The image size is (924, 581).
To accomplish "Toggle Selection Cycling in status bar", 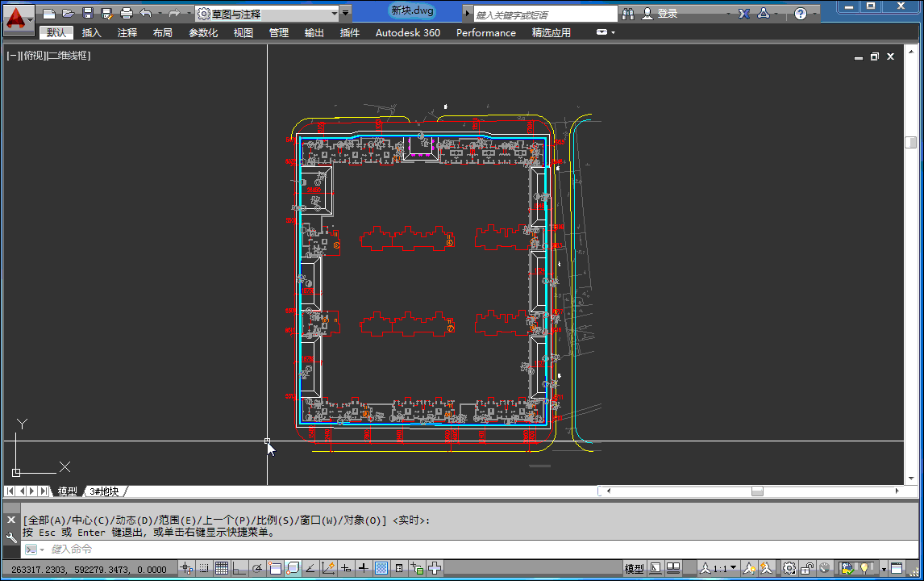I will [417, 569].
